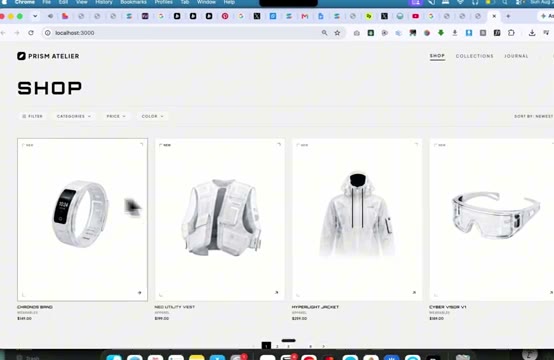The height and width of the screenshot is (360, 554).
Task: Open the Shop navigation tab
Action: (x=437, y=56)
